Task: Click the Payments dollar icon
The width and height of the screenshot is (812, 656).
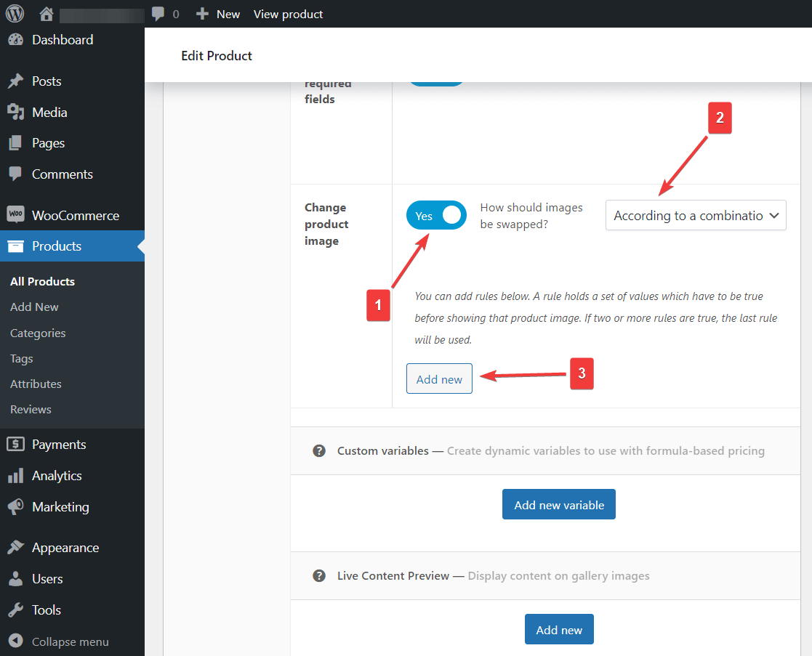Action: (x=15, y=444)
